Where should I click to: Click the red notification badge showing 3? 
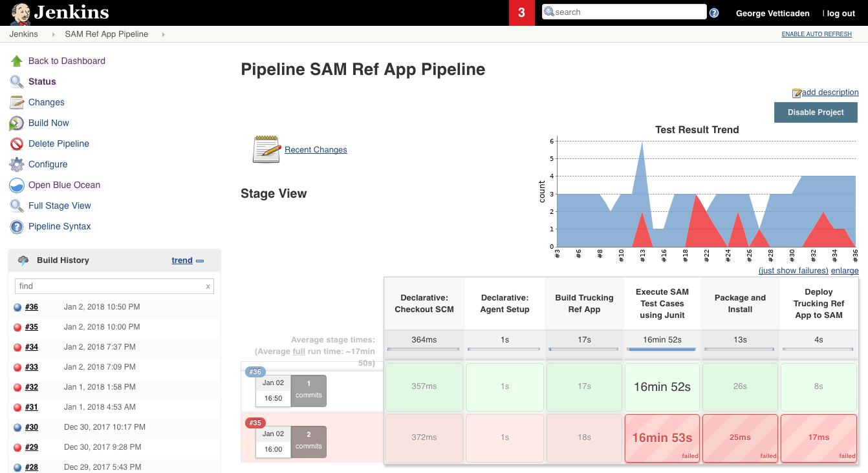pos(522,13)
